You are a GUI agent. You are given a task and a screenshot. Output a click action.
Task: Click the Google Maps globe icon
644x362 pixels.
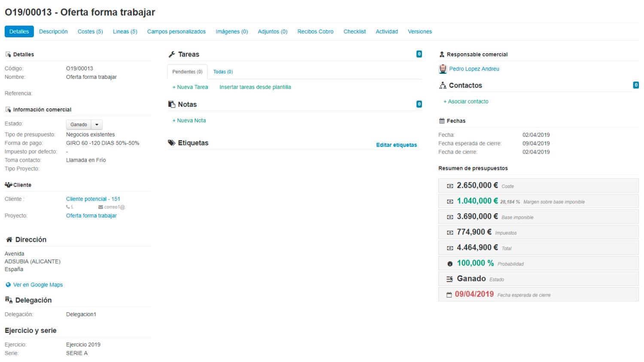coord(8,285)
